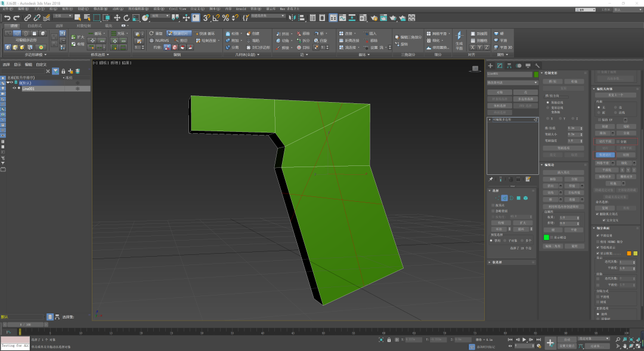Click the bright green edge color swatch

pyautogui.click(x=546, y=238)
